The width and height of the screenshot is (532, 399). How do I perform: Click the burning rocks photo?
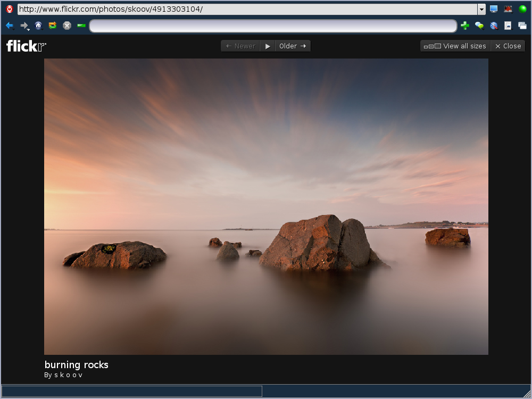266,206
